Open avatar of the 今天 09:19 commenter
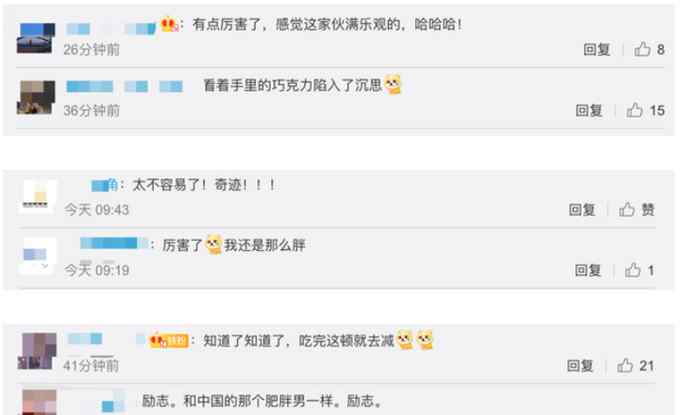This screenshot has height=415, width=680. (37, 256)
